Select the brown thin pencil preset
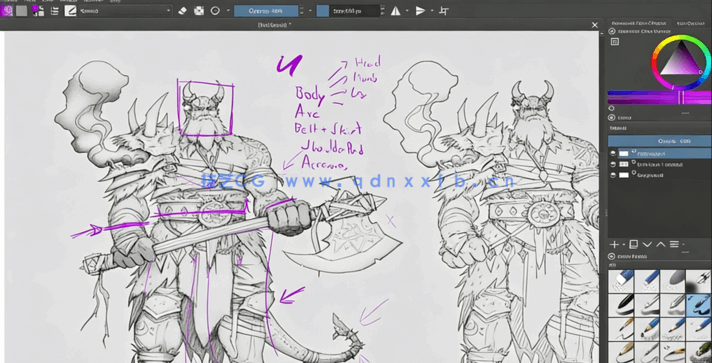Screen dimensions: 712x363 (621, 329)
